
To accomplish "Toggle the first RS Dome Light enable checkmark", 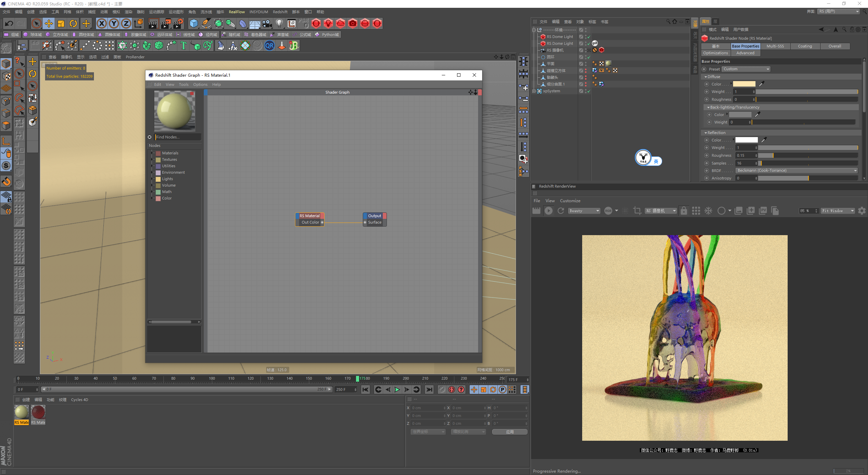I will point(589,37).
